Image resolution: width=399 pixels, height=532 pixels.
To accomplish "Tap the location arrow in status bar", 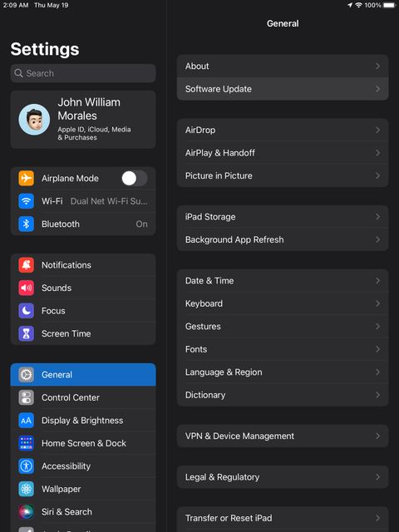I will [350, 5].
